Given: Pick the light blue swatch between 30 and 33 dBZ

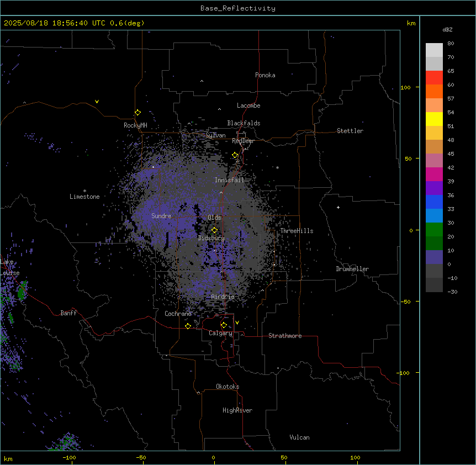Looking at the screenshot, I should pos(434,216).
